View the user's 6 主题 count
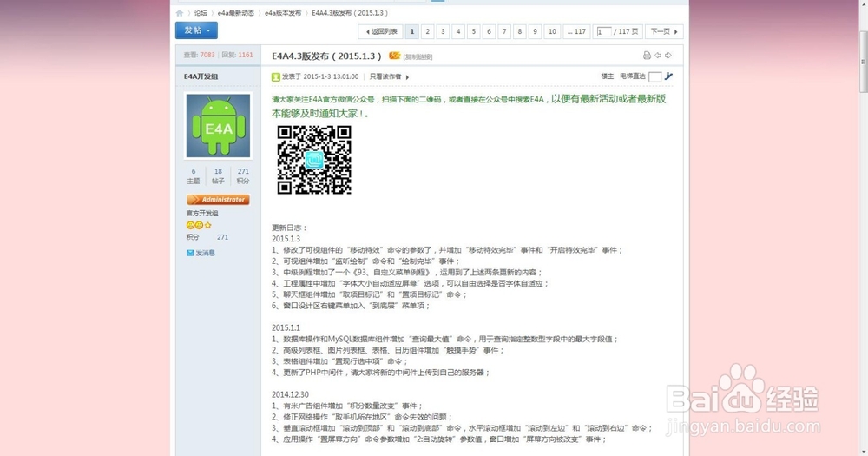 click(194, 175)
